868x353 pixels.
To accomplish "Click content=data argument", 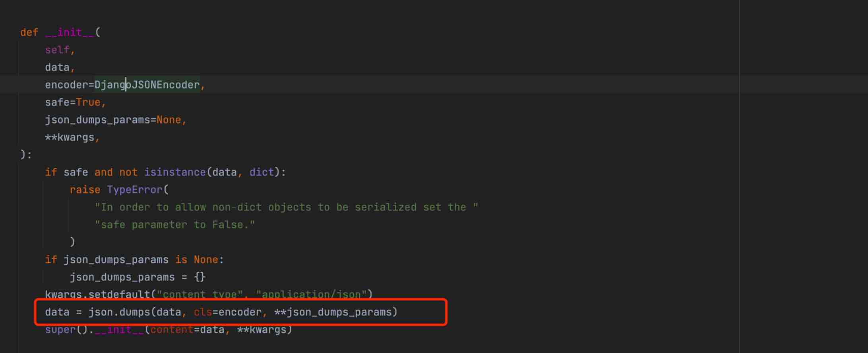I will (x=187, y=330).
